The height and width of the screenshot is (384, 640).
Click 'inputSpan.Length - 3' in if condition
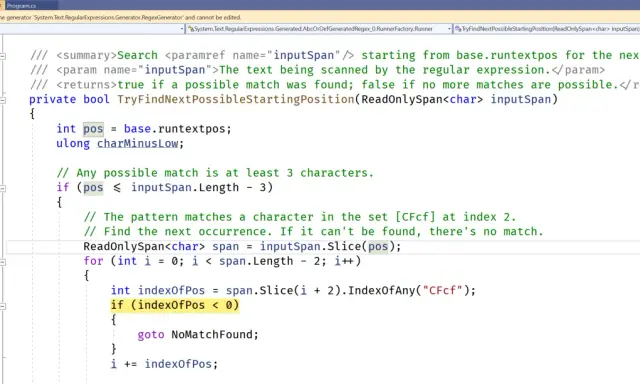tap(198, 188)
